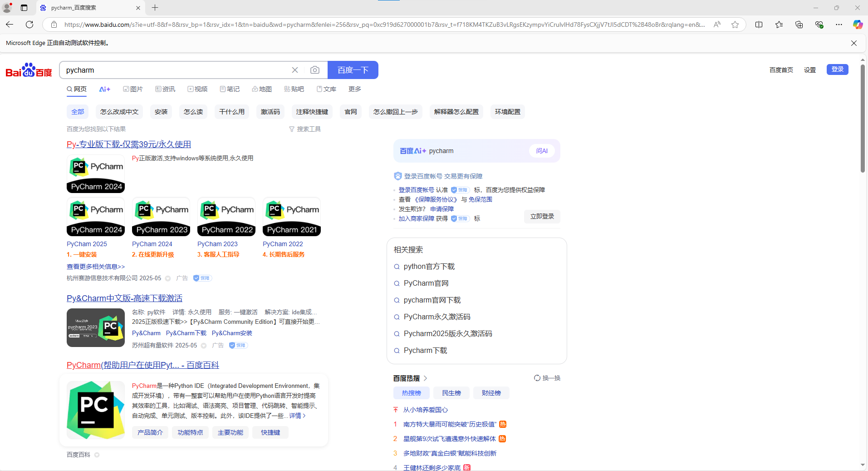Viewport: 868px width, 471px height.
Task: Open the Py&Charm中文版 download result link
Action: (124, 298)
